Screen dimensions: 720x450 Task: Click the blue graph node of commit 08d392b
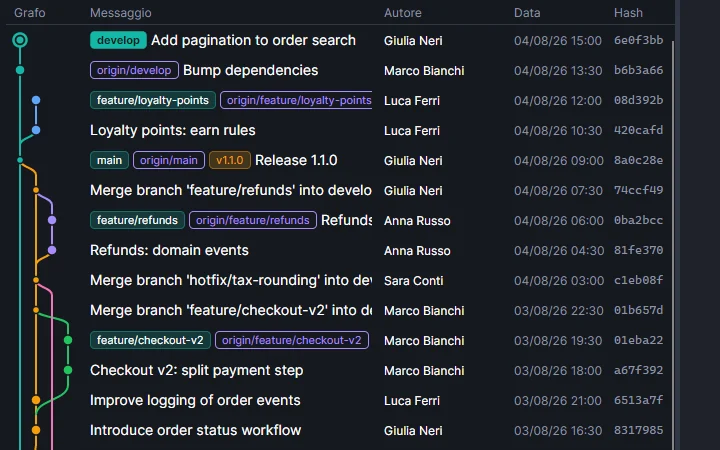click(x=36, y=100)
